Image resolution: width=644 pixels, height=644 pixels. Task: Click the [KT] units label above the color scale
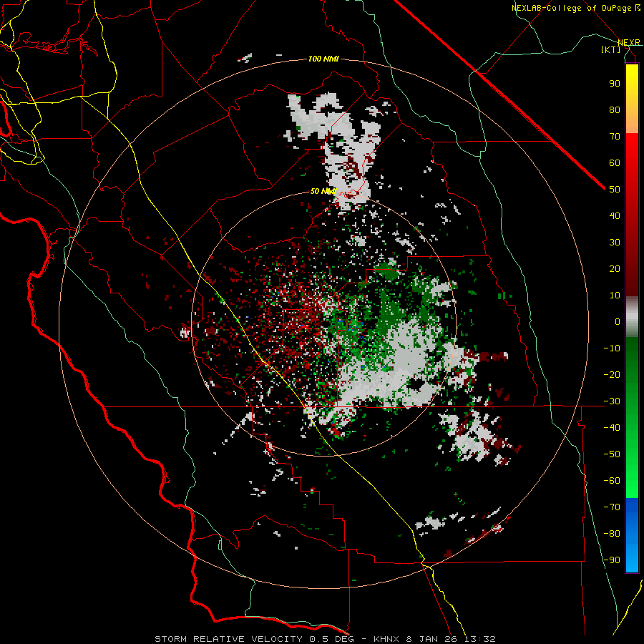[611, 49]
